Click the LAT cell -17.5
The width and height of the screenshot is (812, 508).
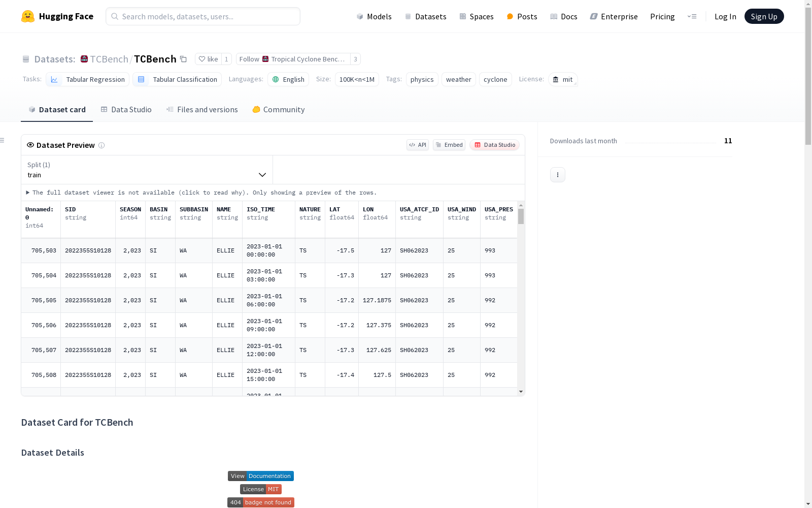[x=342, y=250]
